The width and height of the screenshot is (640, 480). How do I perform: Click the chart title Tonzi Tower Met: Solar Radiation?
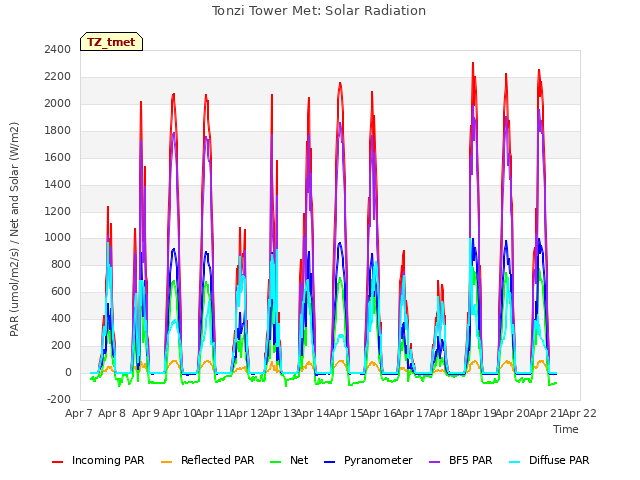(x=319, y=11)
